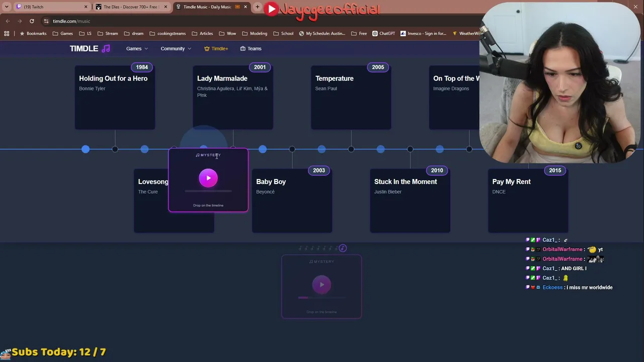This screenshot has height=362, width=644.
Task: Expand the Games dropdown menu
Action: [x=137, y=48]
